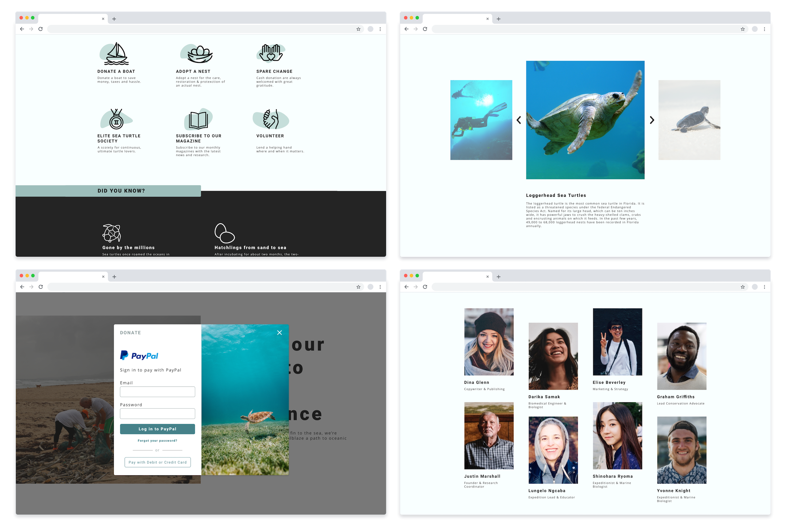Choose Pay with Debit or Credit Card
Viewport: 786px width, 532px height.
click(158, 462)
